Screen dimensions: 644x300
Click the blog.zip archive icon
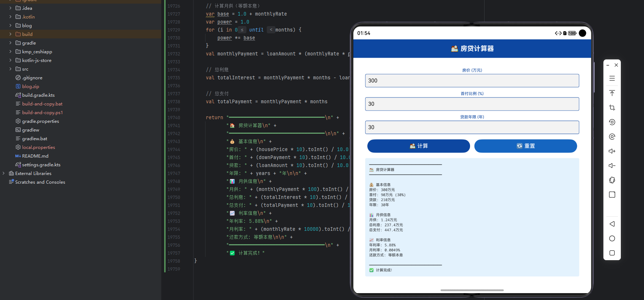pyautogui.click(x=18, y=87)
